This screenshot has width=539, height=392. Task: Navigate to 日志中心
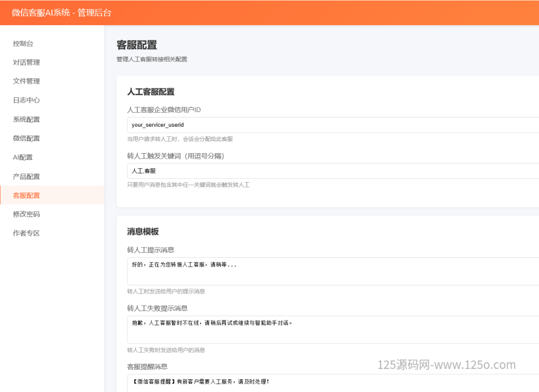pos(26,100)
